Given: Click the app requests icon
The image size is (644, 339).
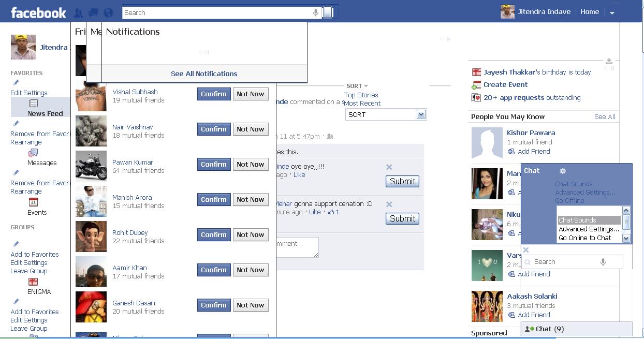Looking at the screenshot, I should [476, 97].
